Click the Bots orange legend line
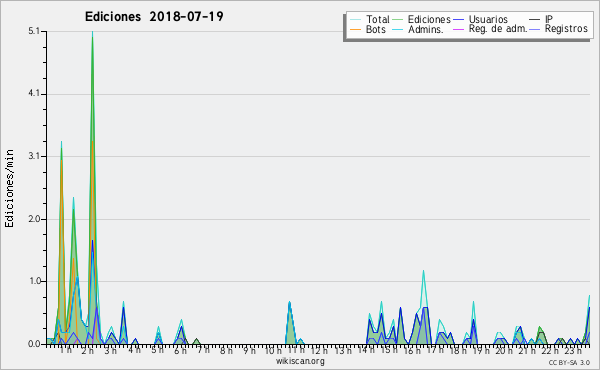600x370 pixels. pos(355,29)
